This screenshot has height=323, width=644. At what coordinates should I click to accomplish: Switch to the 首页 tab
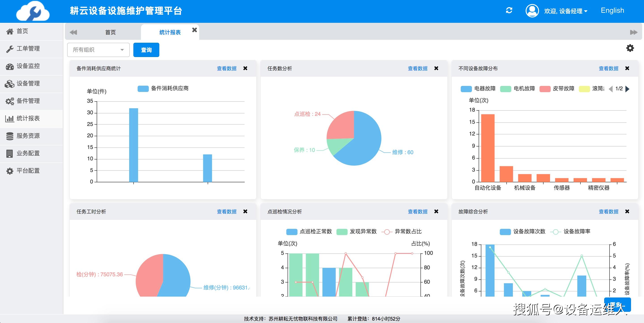tap(110, 32)
